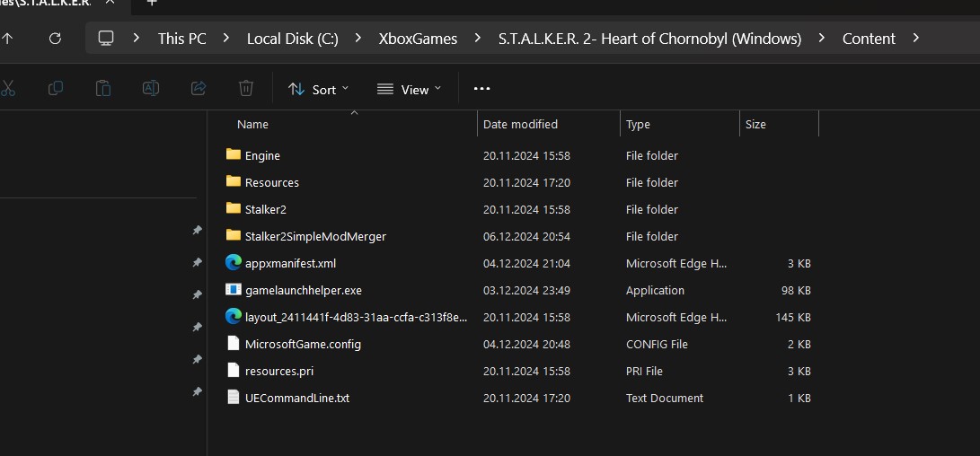Click the Text Document type cell
Viewport: 980px width, 456px height.
click(665, 398)
